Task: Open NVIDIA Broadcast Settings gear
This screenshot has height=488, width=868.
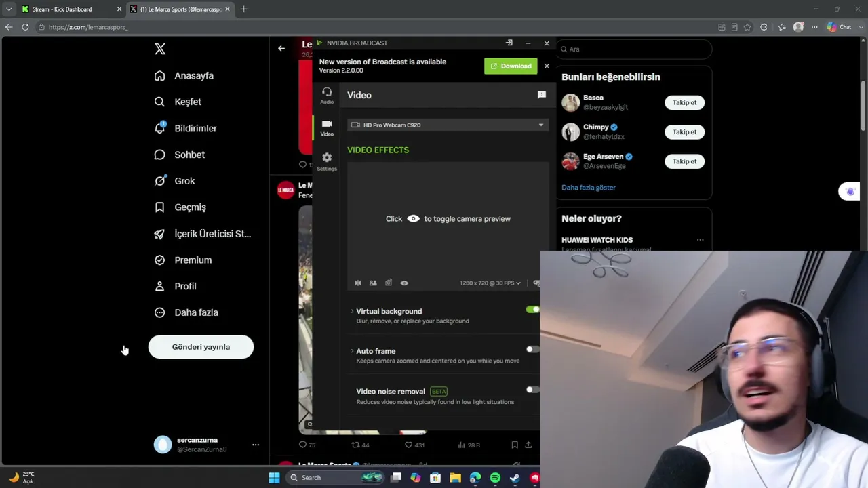Action: pyautogui.click(x=327, y=161)
